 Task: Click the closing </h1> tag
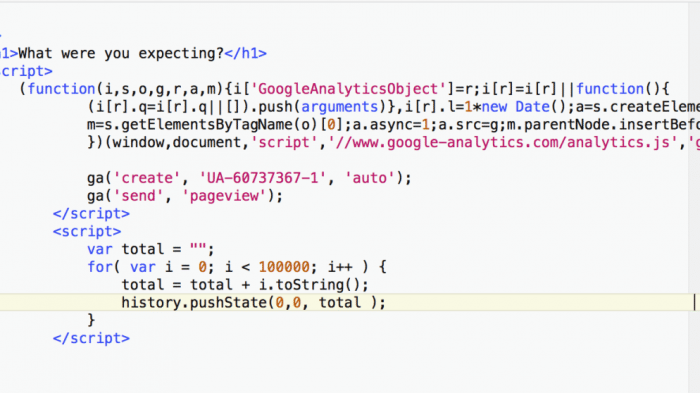point(245,54)
